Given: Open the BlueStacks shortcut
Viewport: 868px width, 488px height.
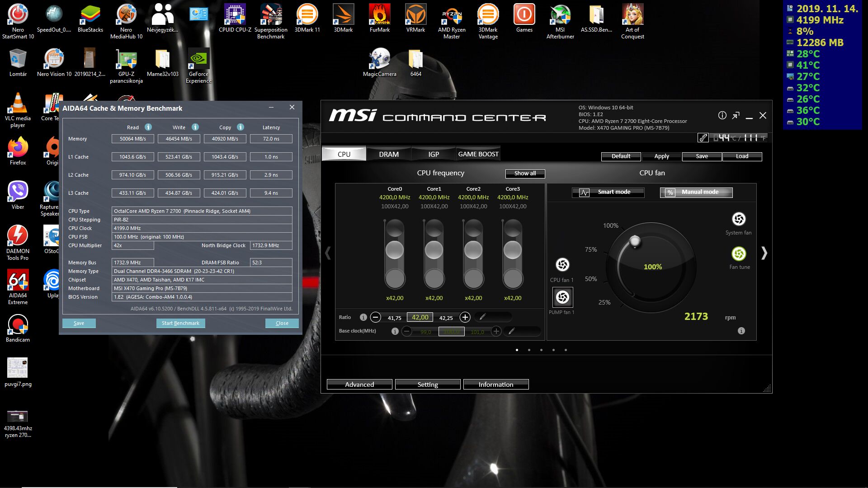Looking at the screenshot, I should pos(90,18).
